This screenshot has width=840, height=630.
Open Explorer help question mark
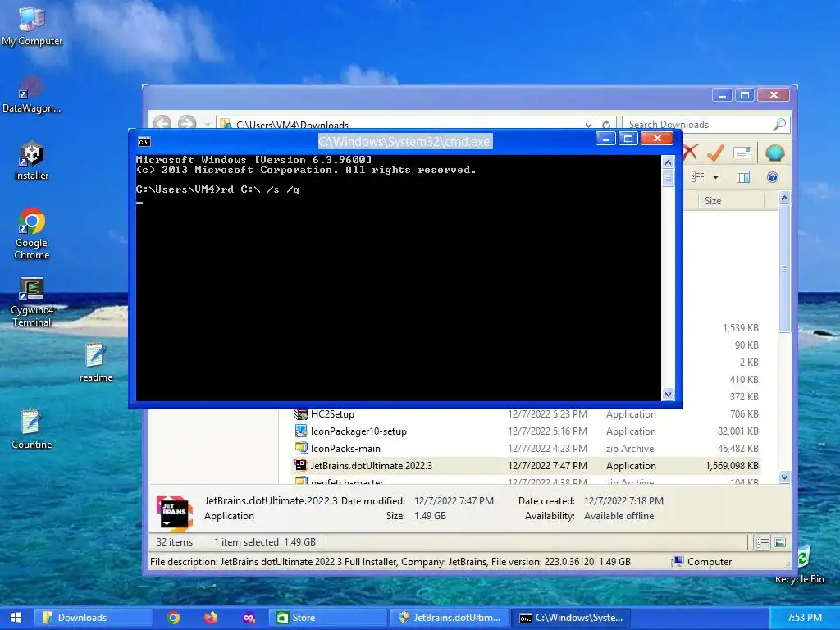pos(773,177)
